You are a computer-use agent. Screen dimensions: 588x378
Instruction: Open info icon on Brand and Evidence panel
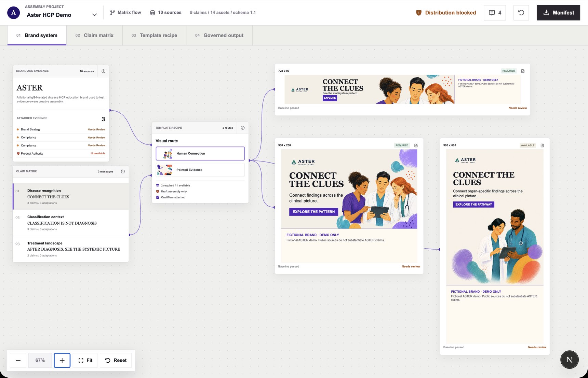[x=103, y=71]
